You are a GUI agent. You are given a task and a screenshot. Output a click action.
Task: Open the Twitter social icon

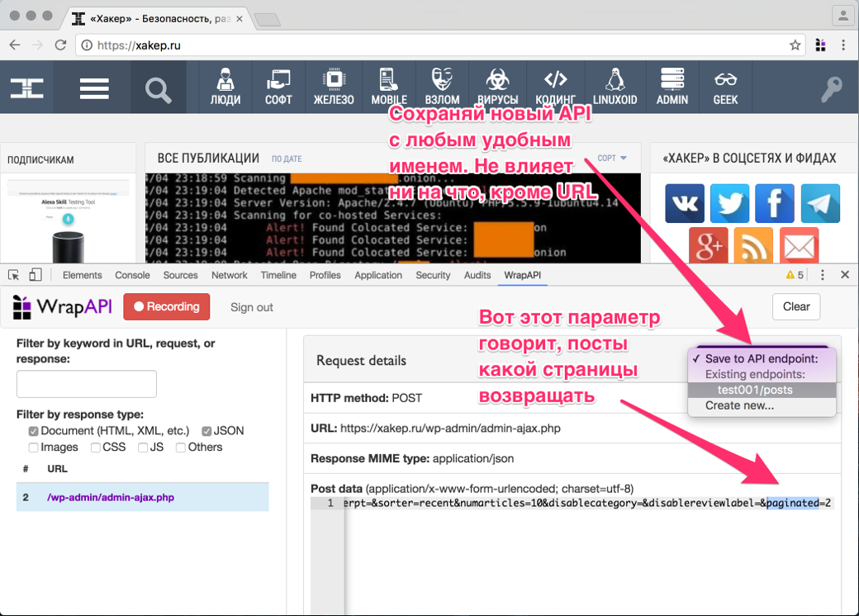pos(729,203)
